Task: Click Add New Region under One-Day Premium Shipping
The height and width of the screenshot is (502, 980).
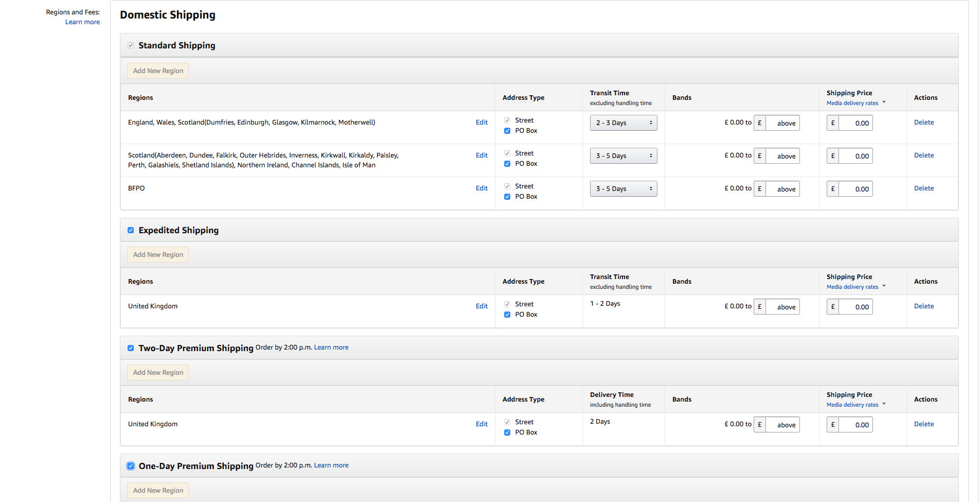Action: click(x=158, y=491)
